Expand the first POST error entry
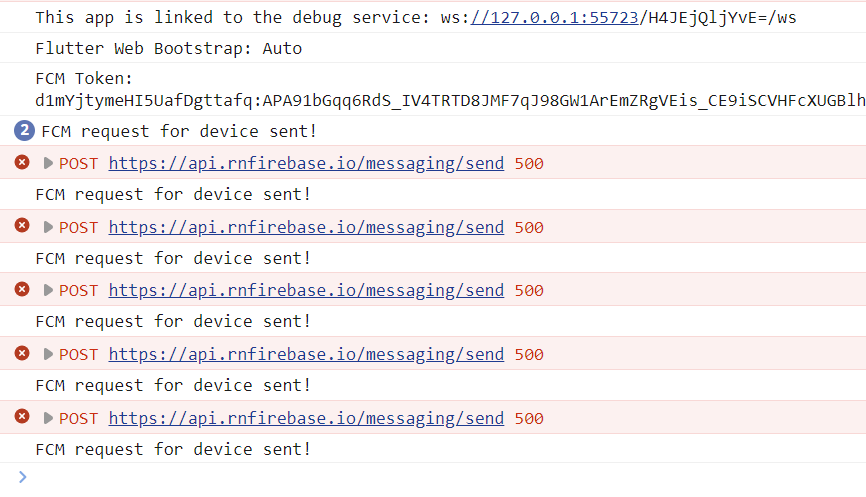Viewport: 866px width, 497px height. 48,163
